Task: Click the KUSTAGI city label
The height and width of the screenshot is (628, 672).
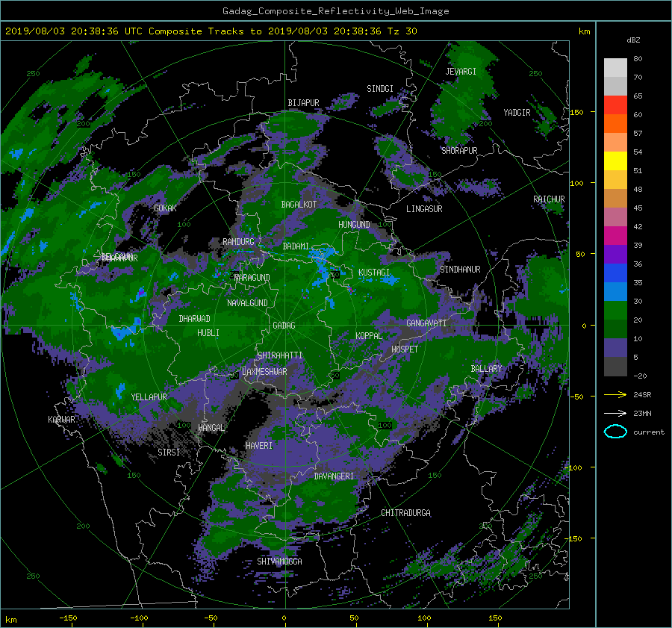Action: click(x=374, y=273)
